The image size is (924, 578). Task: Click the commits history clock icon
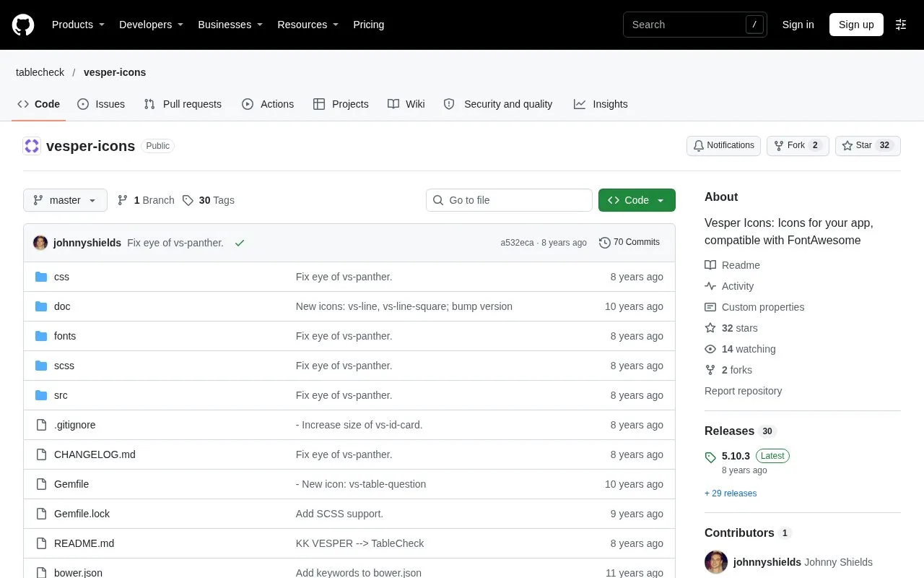(605, 243)
